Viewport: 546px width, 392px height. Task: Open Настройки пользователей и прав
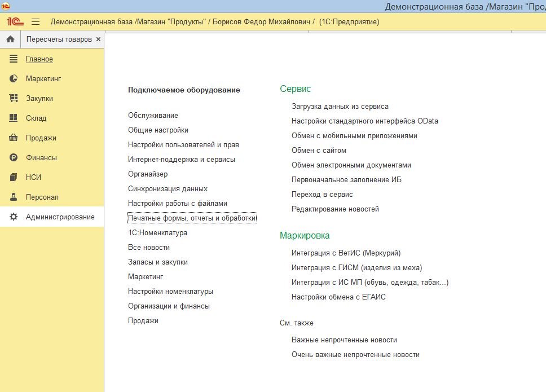tap(183, 144)
